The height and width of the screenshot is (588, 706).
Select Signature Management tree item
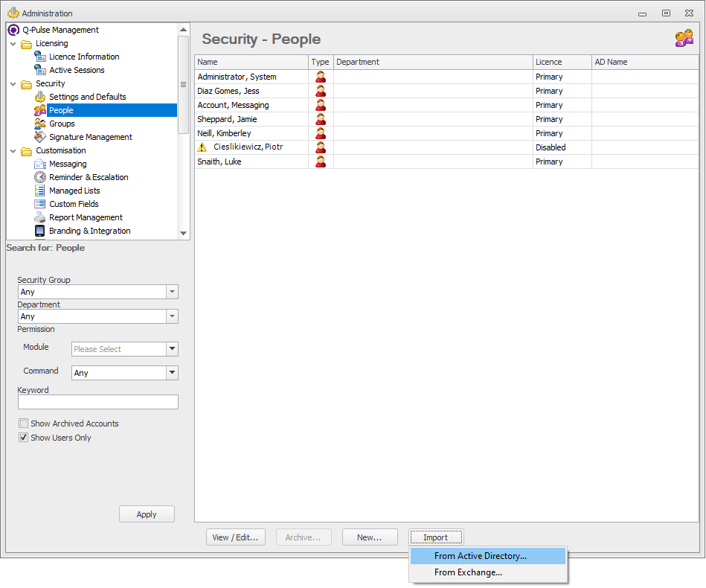[x=91, y=137]
